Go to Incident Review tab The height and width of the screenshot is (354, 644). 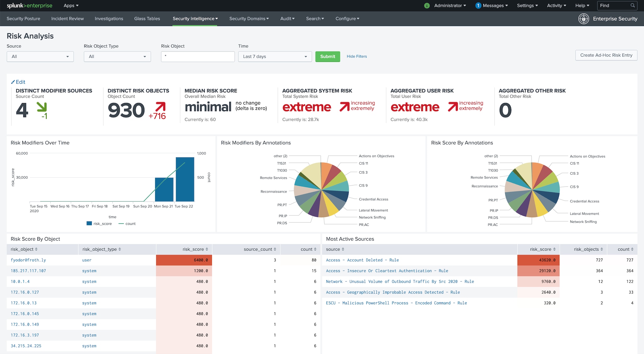click(67, 19)
